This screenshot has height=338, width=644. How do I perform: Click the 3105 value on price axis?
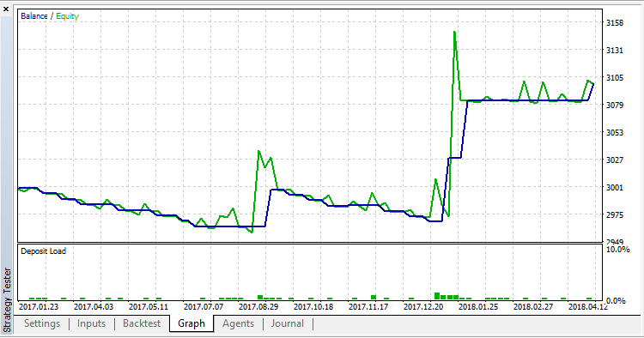[x=615, y=77]
